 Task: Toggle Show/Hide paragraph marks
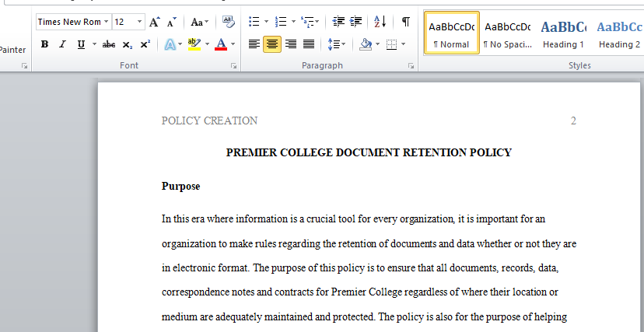406,22
